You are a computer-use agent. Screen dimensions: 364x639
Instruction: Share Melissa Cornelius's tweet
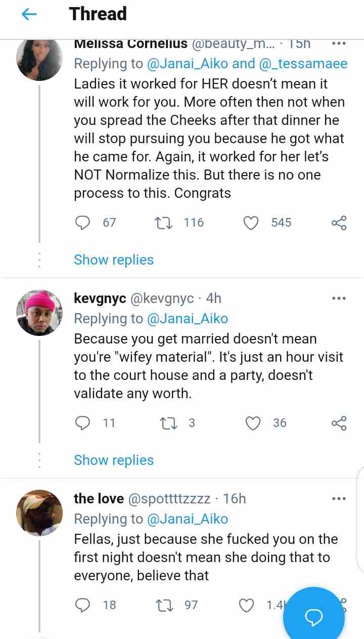[339, 223]
